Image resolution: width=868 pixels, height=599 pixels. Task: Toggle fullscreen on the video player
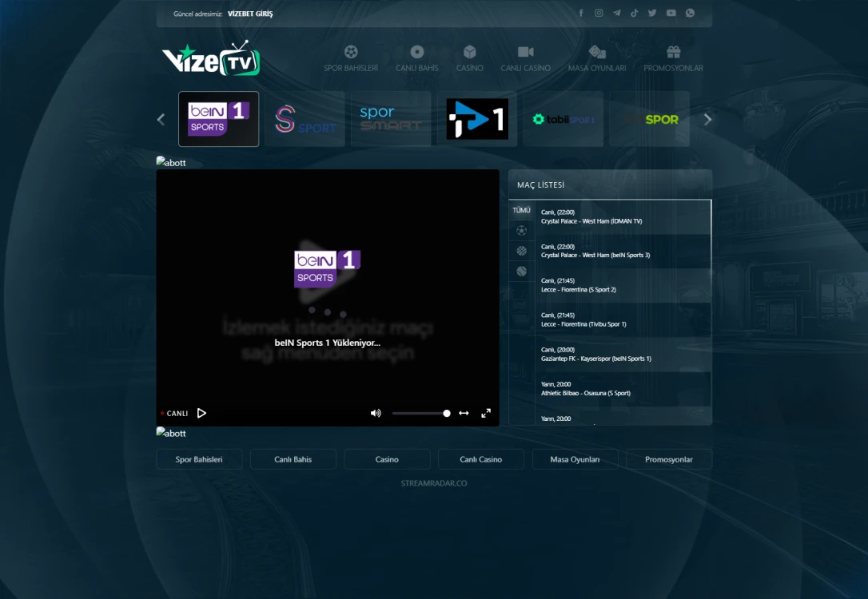coord(486,413)
